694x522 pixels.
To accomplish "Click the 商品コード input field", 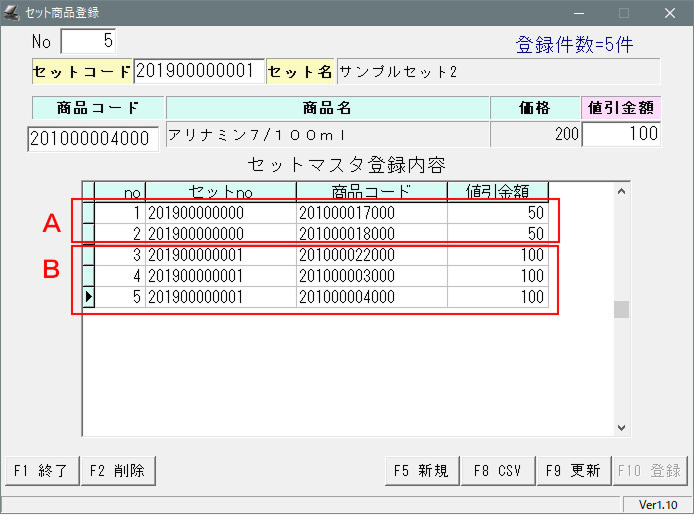I will tap(92, 138).
